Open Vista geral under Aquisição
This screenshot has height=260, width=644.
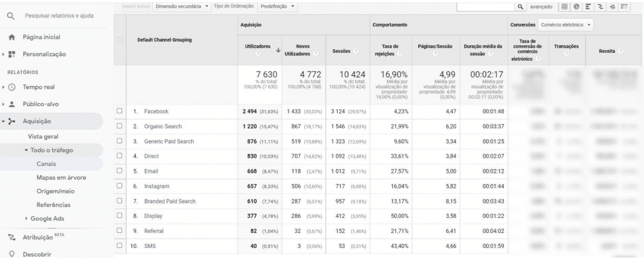(x=43, y=136)
